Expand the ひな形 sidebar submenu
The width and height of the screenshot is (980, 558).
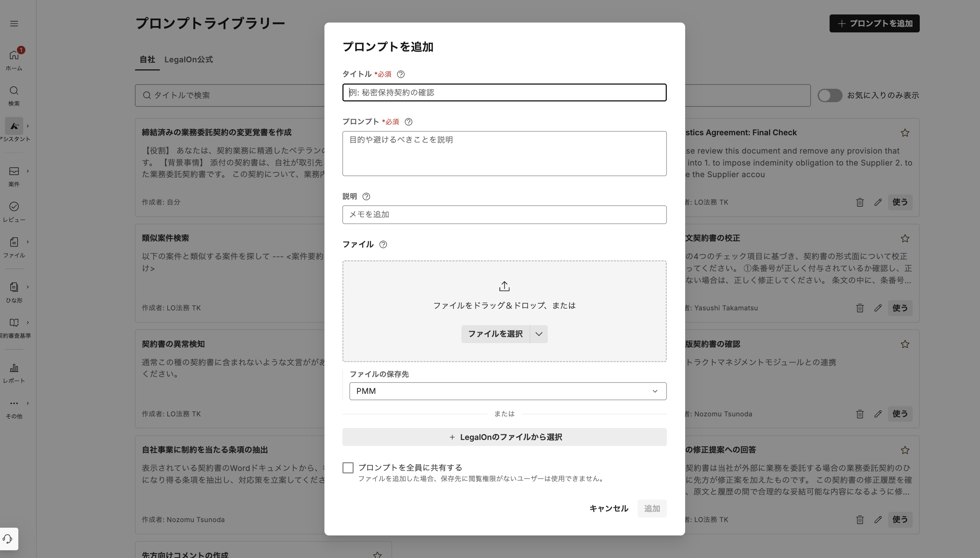point(27,287)
